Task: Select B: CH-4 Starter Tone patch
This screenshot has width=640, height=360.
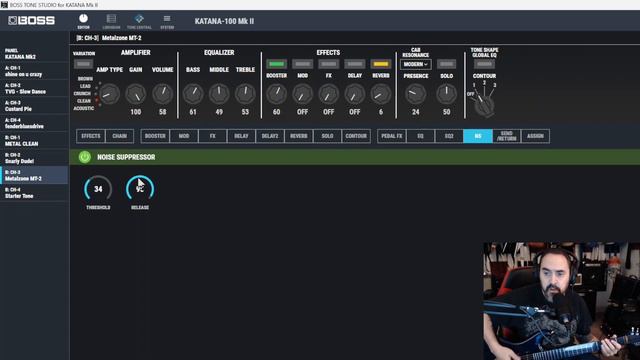Action: pos(34,193)
